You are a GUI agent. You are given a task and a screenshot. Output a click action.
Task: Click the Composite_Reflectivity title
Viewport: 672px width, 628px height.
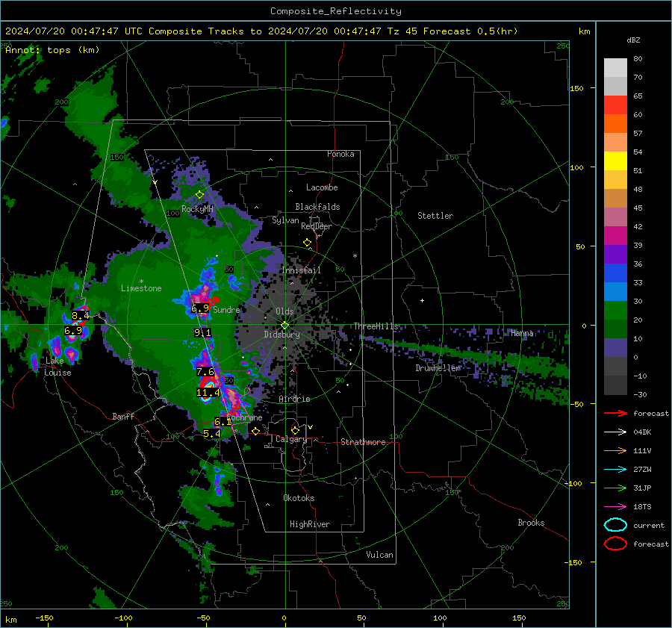(335, 11)
